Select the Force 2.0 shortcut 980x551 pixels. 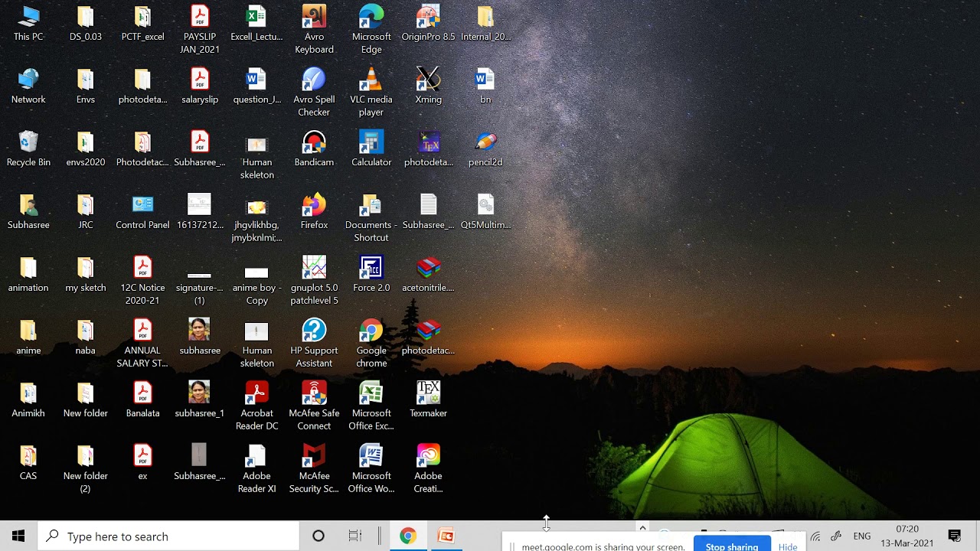[371, 275]
